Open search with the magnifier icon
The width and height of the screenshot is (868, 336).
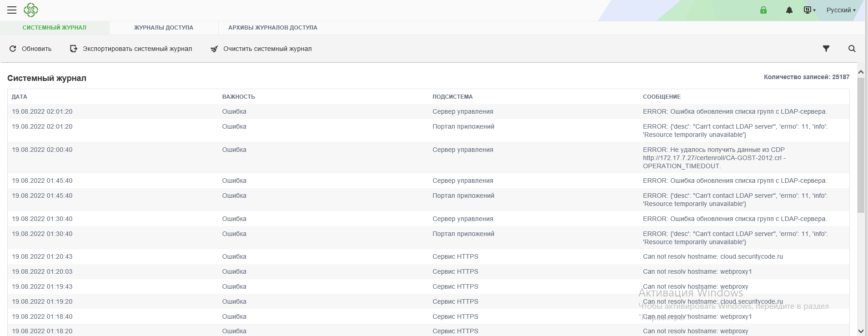pos(852,49)
